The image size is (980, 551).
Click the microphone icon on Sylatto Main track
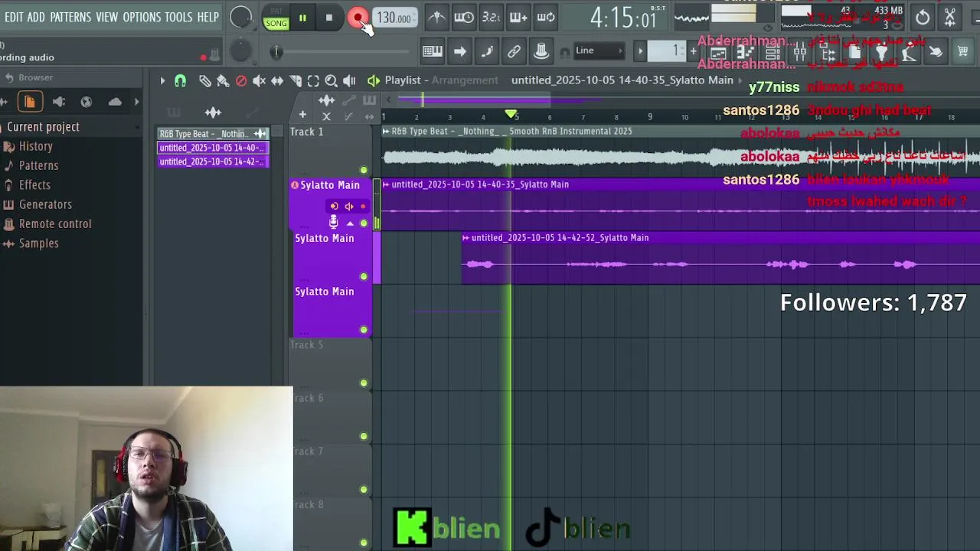tap(333, 222)
